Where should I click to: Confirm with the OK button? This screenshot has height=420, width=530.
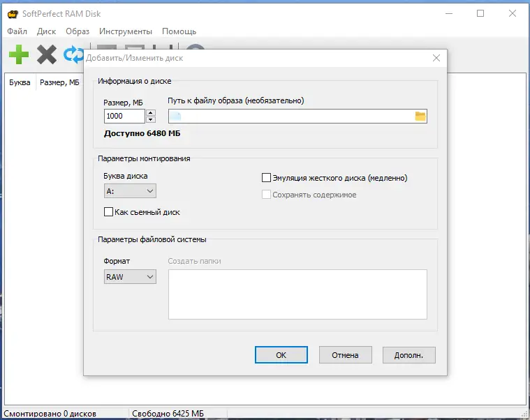(281, 355)
